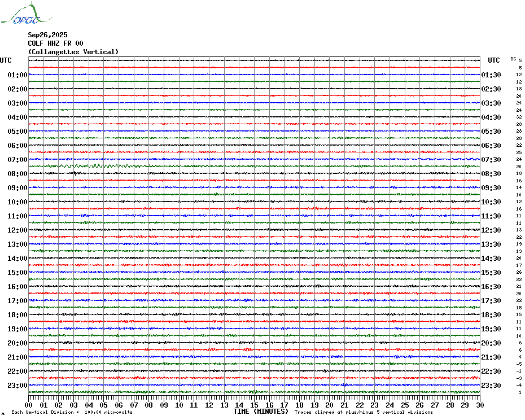
Task: Click the Each Vertical Division scale note
Action: [72, 412]
